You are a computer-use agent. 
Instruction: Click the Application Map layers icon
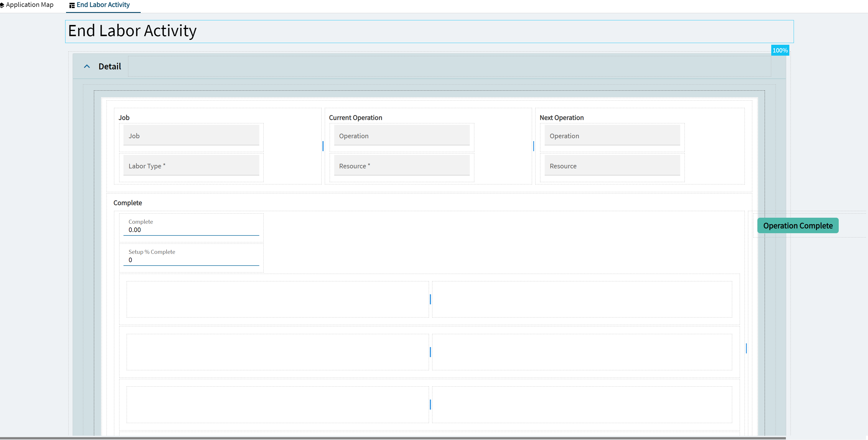pyautogui.click(x=2, y=5)
